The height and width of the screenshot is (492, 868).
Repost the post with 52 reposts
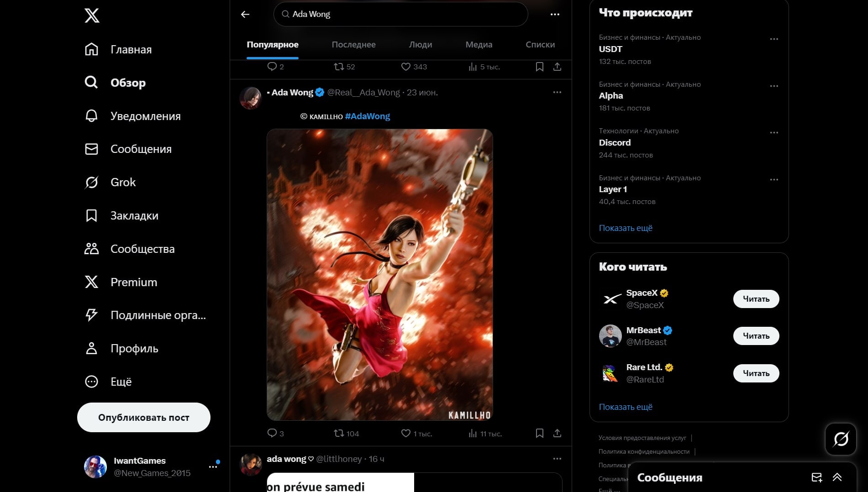point(344,67)
